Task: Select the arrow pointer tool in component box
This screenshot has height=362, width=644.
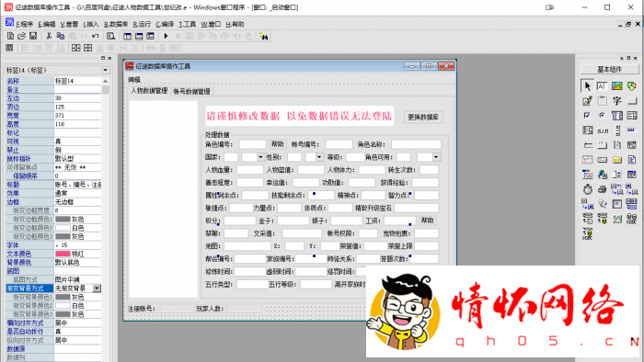Action: [587, 85]
